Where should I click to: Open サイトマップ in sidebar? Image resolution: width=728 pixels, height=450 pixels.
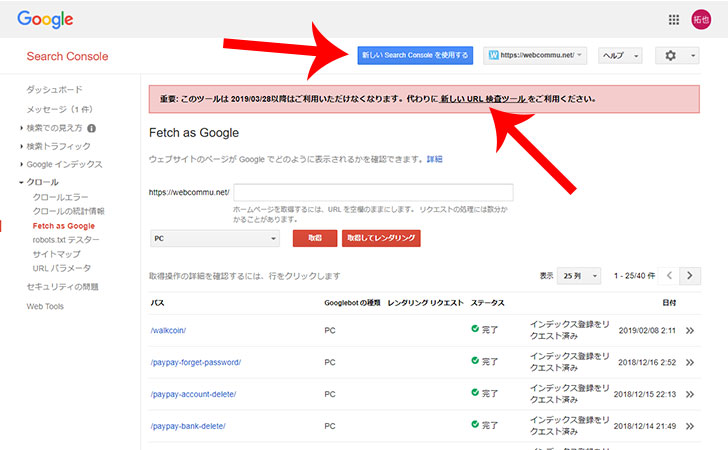point(56,254)
